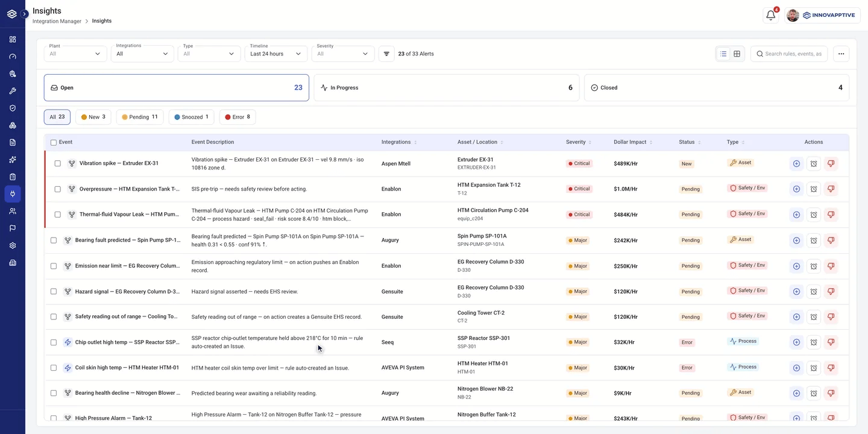868x434 pixels.
Task: Check the Coil skin high temp row
Action: pyautogui.click(x=54, y=368)
